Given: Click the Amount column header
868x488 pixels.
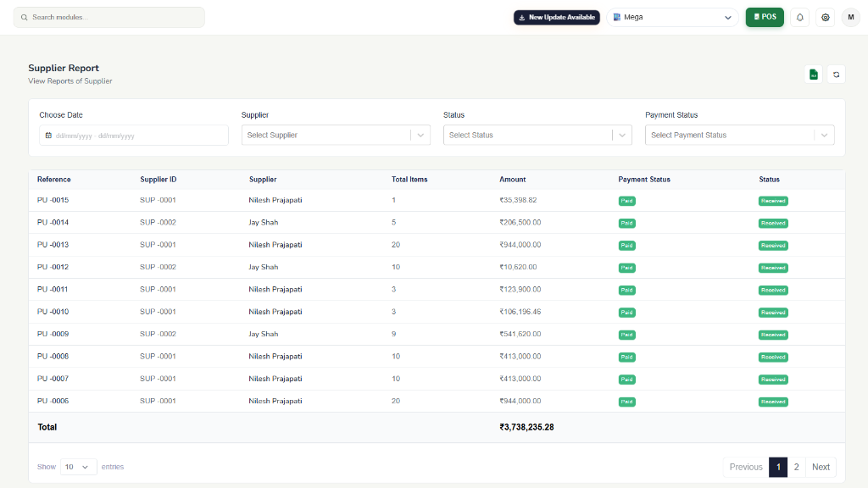Looking at the screenshot, I should 513,180.
